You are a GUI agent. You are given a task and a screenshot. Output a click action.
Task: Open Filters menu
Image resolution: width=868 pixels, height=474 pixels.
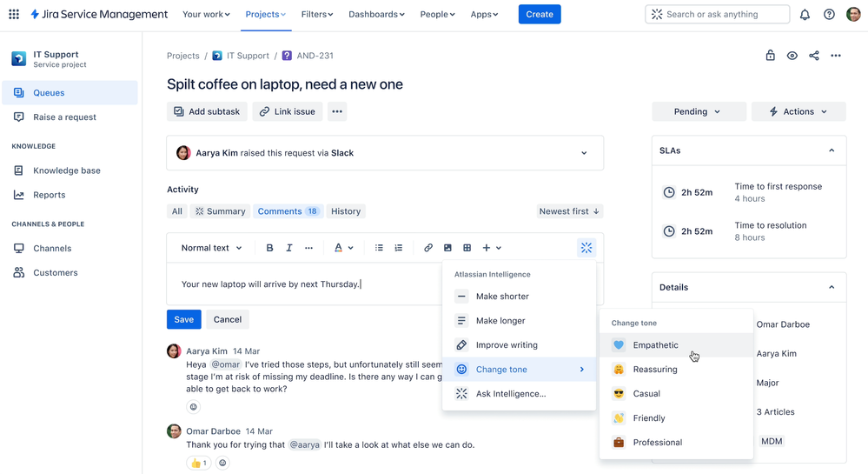[x=317, y=15]
